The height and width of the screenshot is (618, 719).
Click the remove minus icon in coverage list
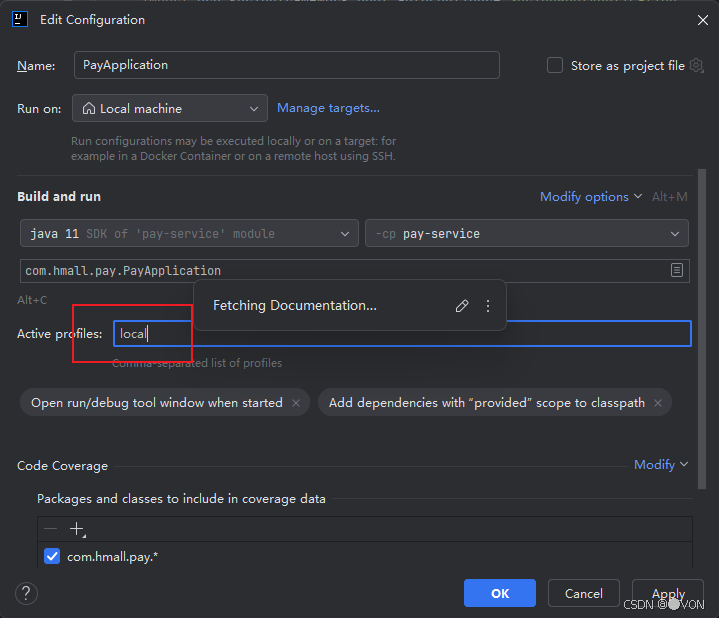[x=50, y=529]
